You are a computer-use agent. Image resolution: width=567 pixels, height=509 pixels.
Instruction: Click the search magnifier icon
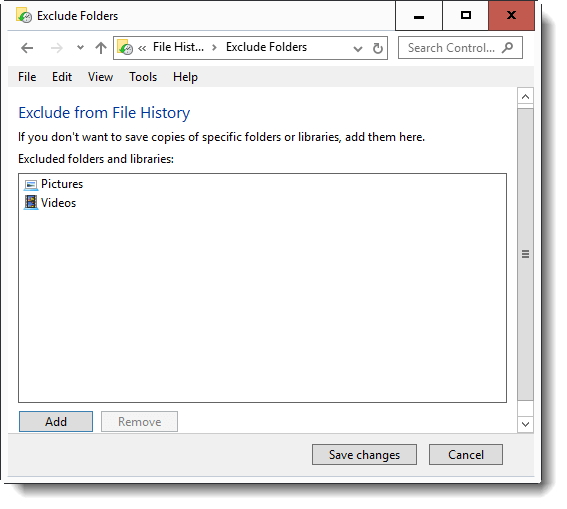pyautogui.click(x=507, y=47)
